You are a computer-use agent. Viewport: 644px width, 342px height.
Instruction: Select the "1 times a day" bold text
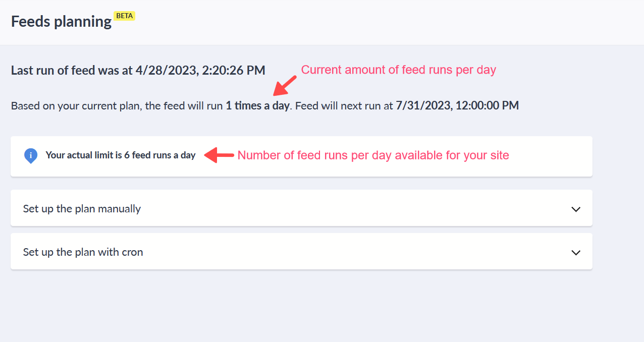coord(257,106)
